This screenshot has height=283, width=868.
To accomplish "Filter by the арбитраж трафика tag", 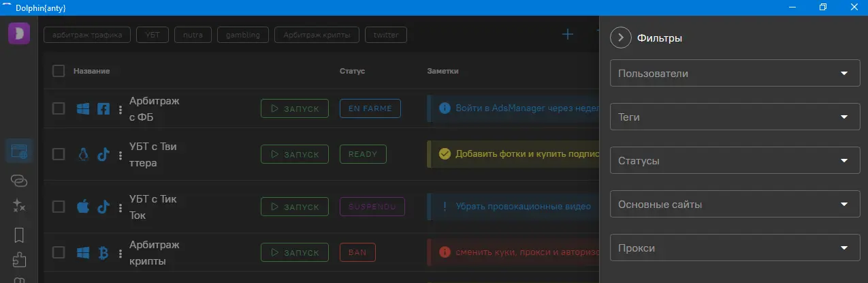I will 87,35.
